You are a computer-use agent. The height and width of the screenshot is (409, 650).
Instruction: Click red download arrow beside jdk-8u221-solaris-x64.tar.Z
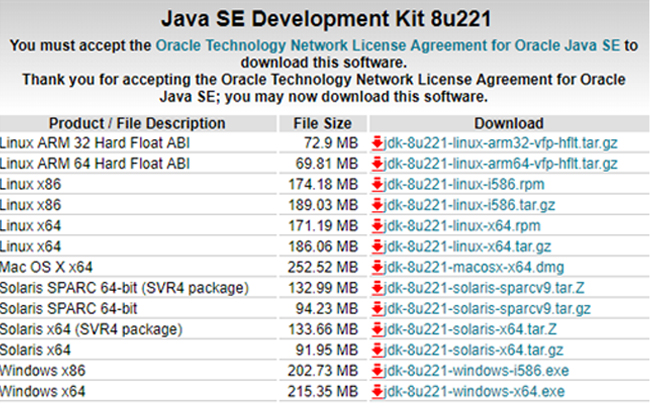(377, 329)
